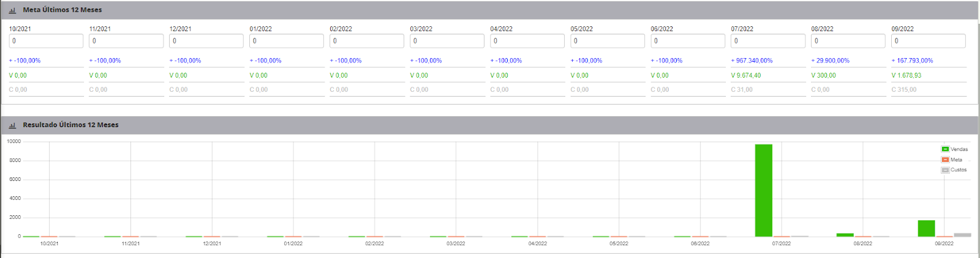980x258 pixels.
Task: Click the small green 08/2022 sales bar
Action: click(845, 235)
